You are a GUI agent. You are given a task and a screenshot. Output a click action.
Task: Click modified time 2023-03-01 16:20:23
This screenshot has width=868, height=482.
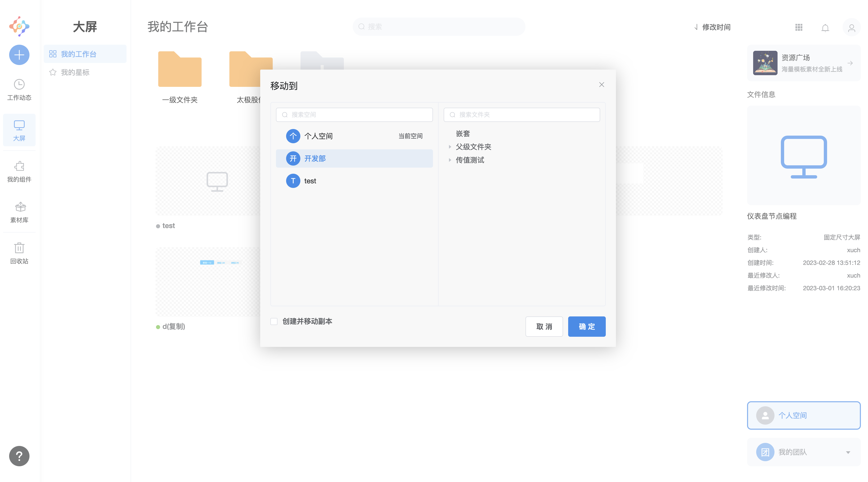[831, 288]
